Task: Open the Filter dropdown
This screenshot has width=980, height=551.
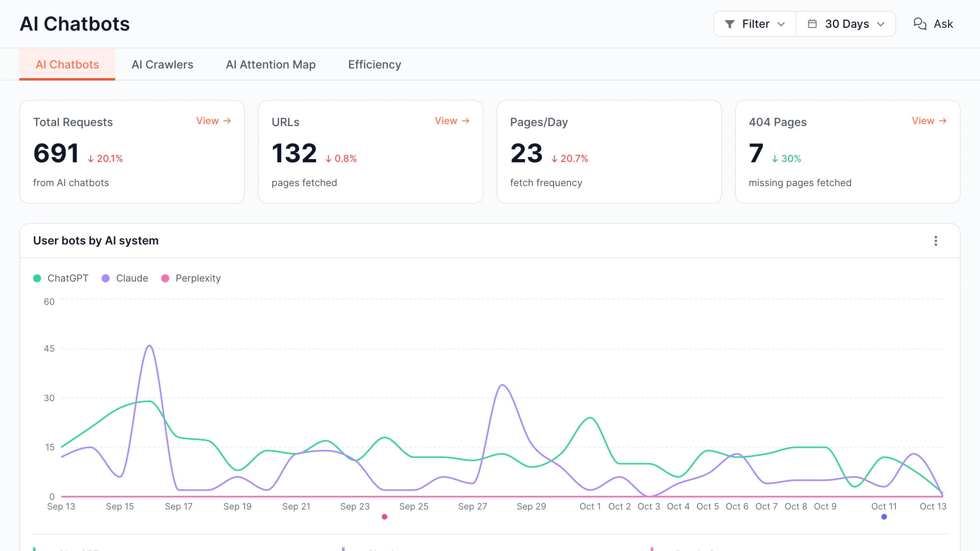Action: (755, 24)
